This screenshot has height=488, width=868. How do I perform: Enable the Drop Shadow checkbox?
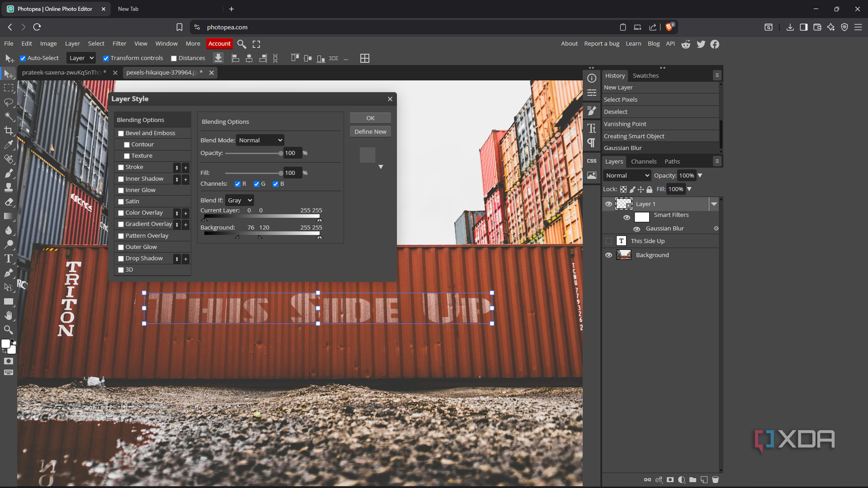click(121, 259)
